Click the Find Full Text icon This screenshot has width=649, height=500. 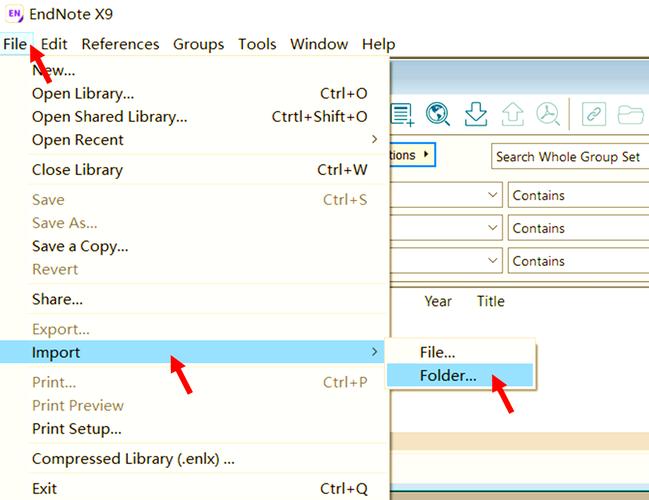pos(547,114)
